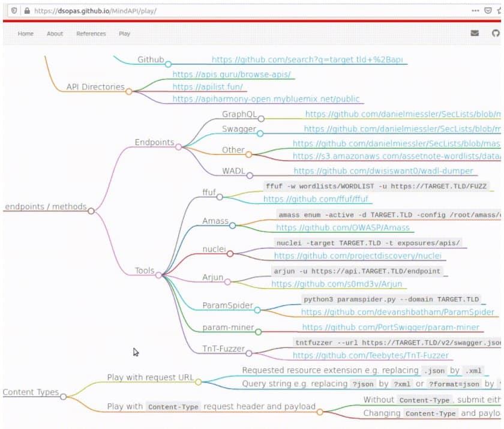Click 'Requested resource extension' text
Screen dimensions: 504x429
point(331,370)
